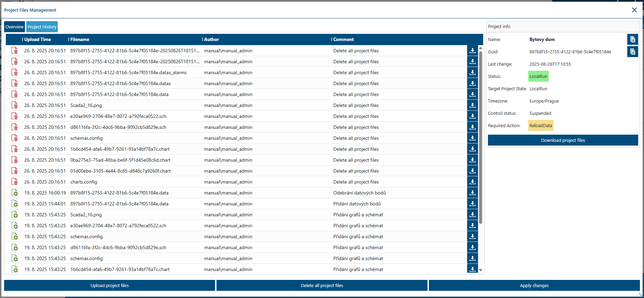Click the scrollbar up arrow

(480, 48)
